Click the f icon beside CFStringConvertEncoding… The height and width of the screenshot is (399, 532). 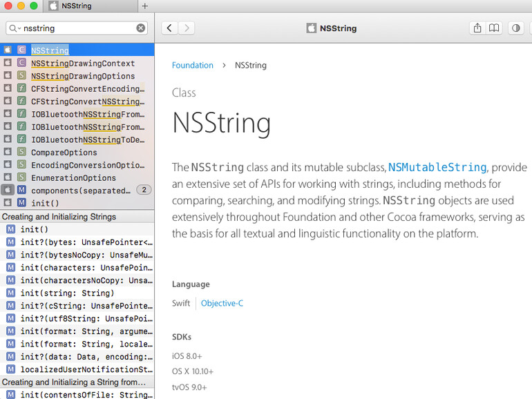click(x=21, y=88)
